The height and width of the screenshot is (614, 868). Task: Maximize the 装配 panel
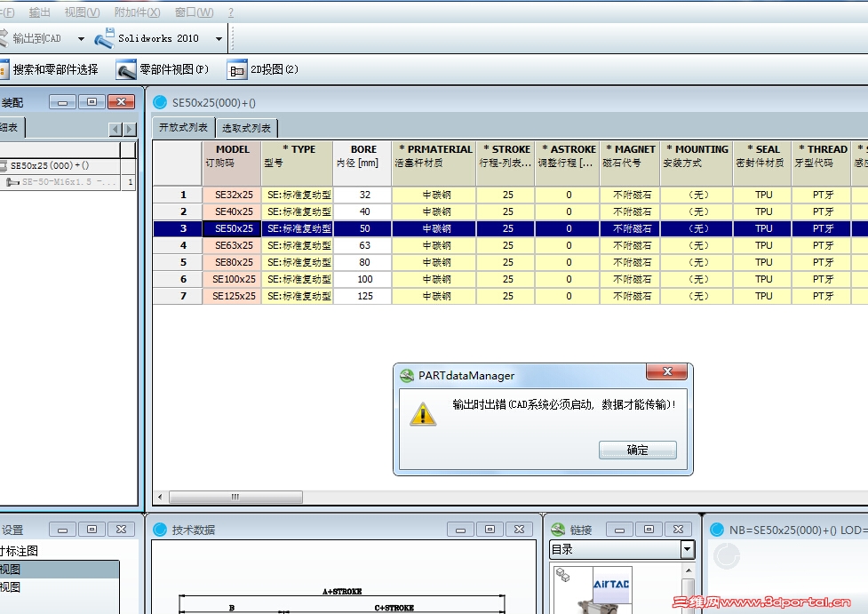pos(92,102)
